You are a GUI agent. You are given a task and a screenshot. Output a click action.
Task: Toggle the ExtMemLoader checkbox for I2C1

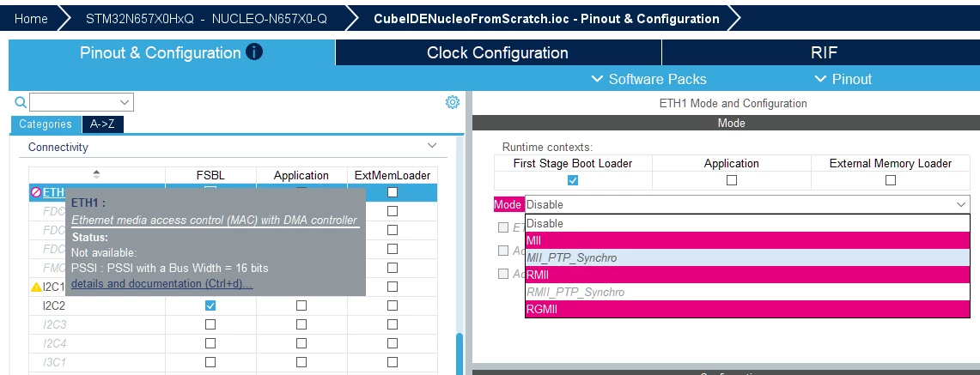[392, 287]
